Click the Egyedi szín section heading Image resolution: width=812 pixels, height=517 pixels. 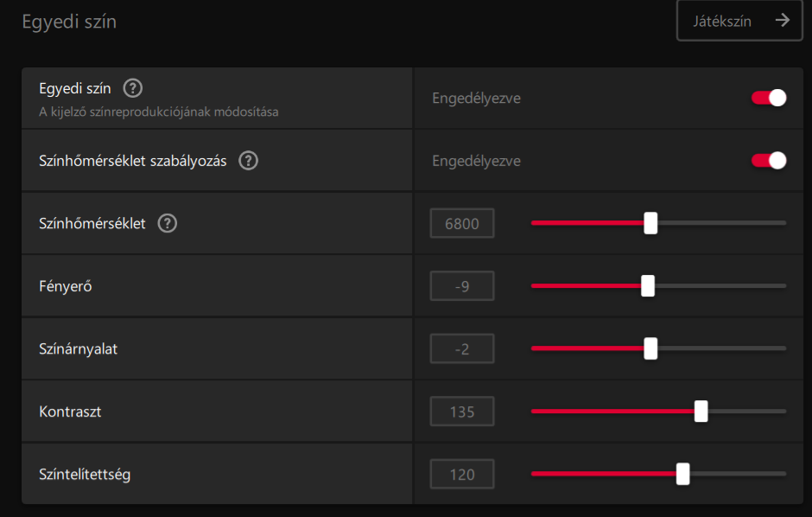69,22
